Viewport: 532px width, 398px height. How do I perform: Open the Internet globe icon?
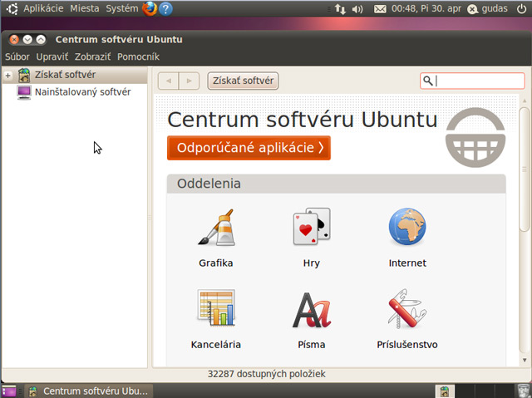[407, 227]
